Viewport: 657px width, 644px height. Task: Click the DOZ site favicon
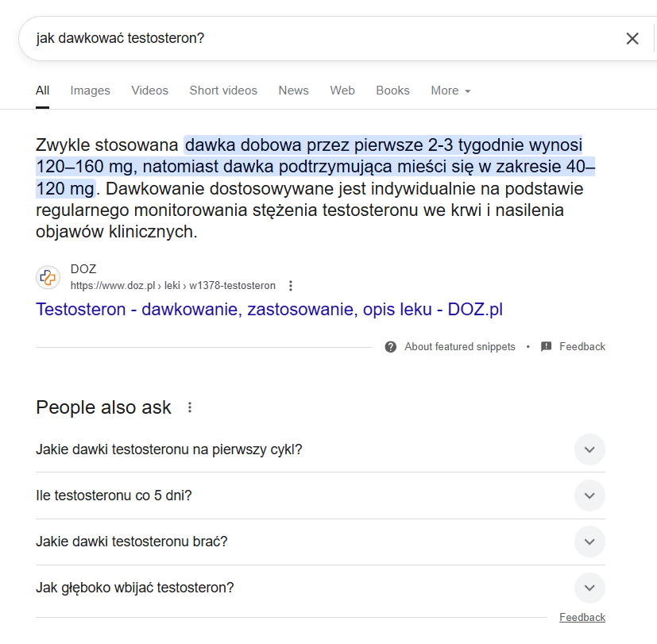coord(48,277)
